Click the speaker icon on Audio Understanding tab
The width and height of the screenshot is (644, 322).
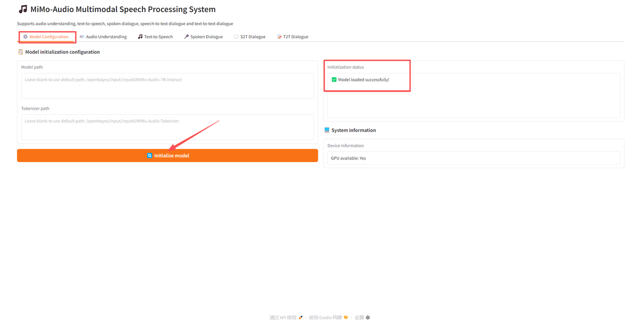click(82, 37)
